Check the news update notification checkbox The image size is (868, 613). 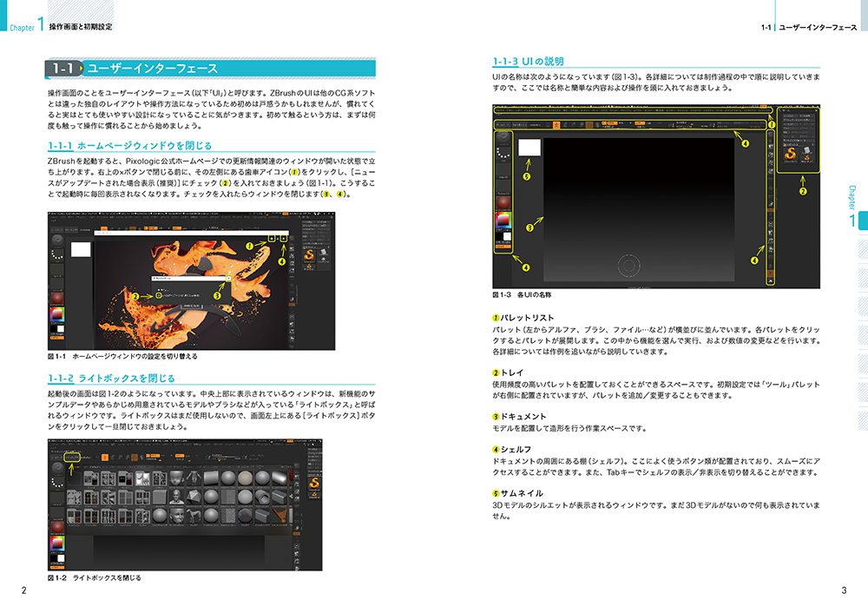(x=159, y=295)
